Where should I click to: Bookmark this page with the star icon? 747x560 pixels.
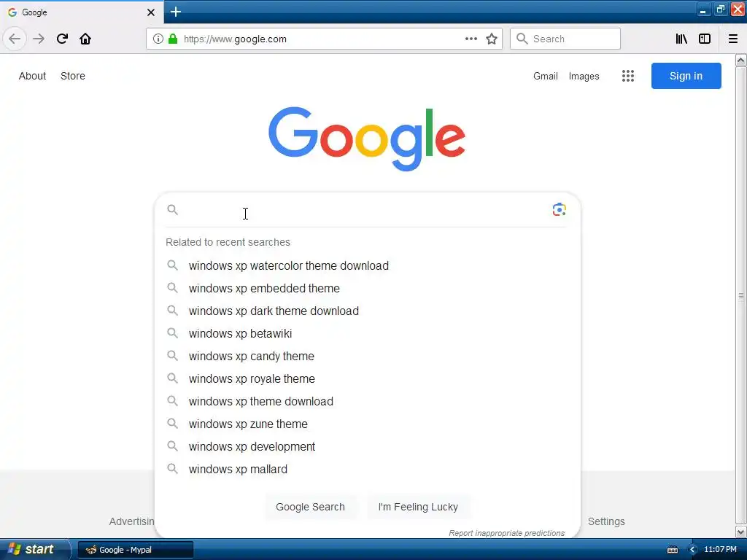tap(492, 39)
